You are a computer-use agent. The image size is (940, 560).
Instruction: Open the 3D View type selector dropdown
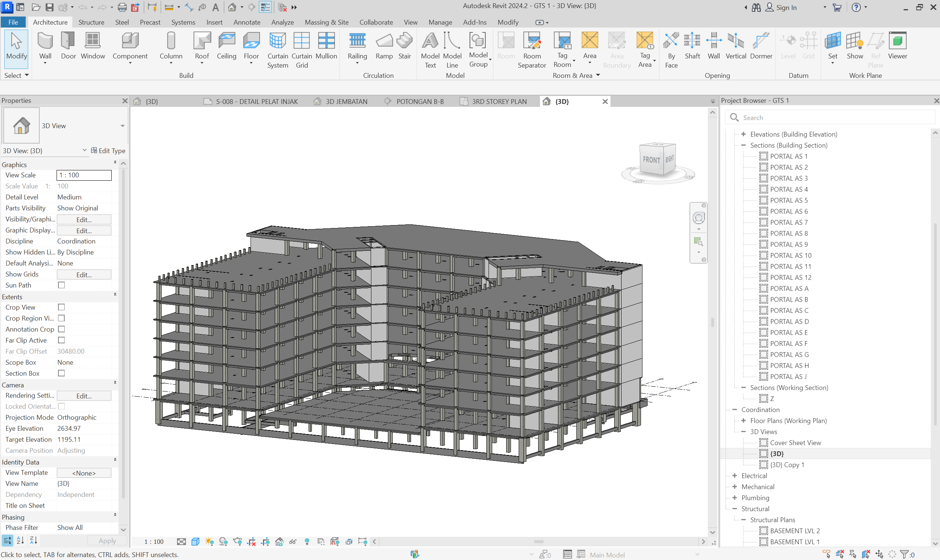tap(122, 126)
